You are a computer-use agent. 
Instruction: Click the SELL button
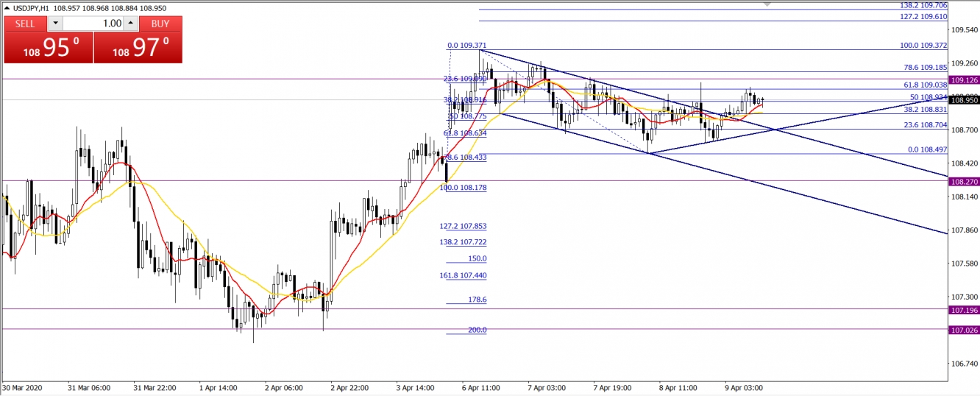pyautogui.click(x=25, y=24)
